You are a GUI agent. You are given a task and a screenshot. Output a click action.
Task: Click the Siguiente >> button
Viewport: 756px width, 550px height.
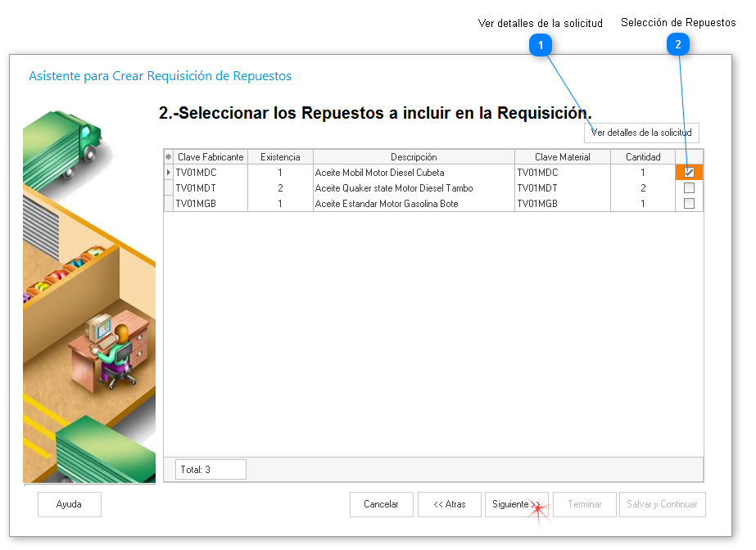click(516, 505)
